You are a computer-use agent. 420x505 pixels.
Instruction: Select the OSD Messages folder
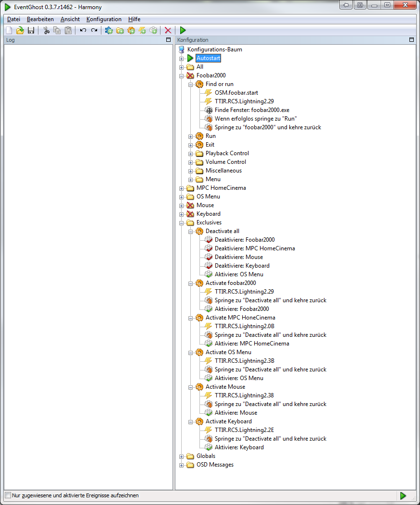[x=215, y=465]
